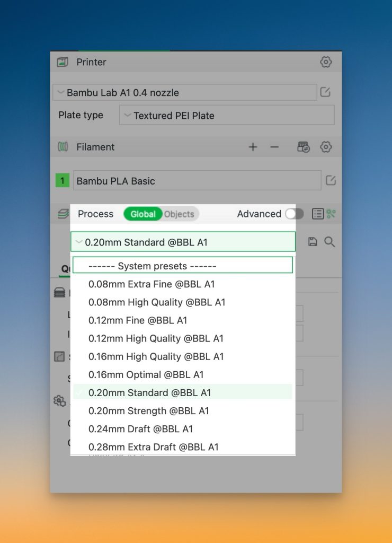Remove a filament with minus icon
This screenshot has width=392, height=543.
coord(274,147)
